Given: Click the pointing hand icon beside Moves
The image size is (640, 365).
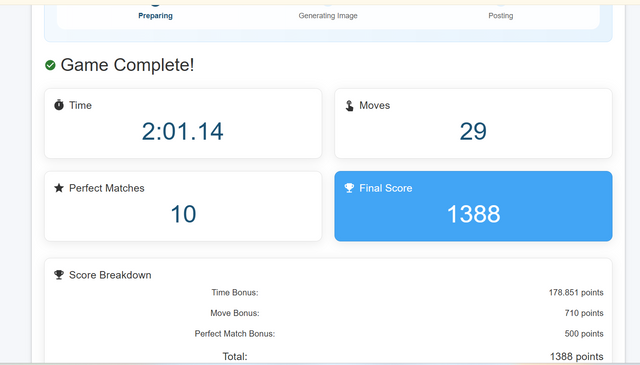Looking at the screenshot, I should coord(349,106).
